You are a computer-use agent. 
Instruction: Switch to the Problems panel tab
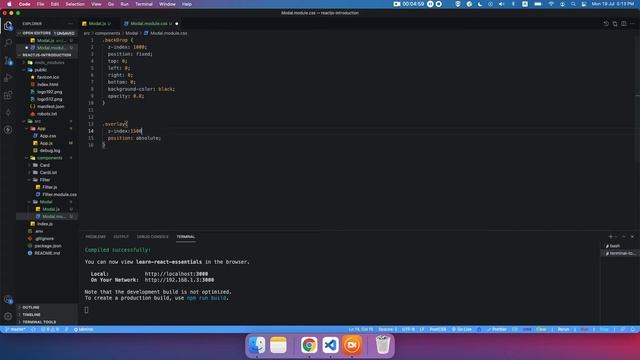click(x=96, y=237)
